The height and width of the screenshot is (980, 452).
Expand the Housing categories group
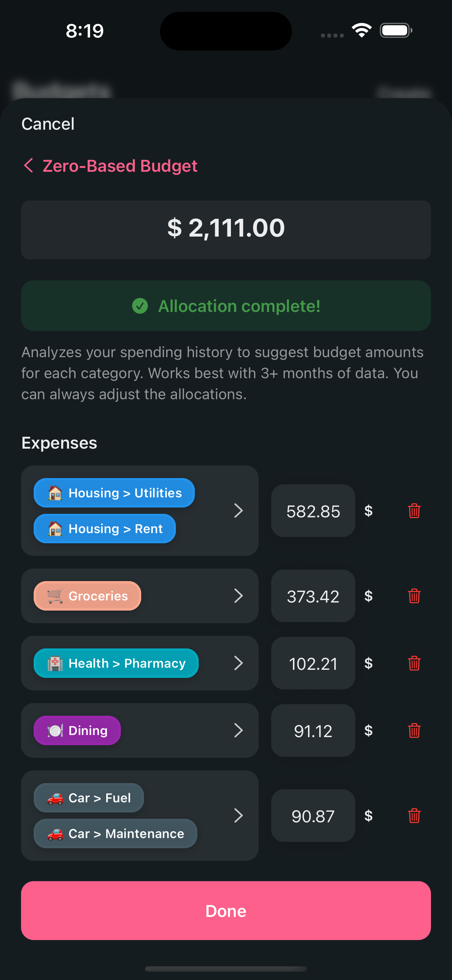[239, 511]
